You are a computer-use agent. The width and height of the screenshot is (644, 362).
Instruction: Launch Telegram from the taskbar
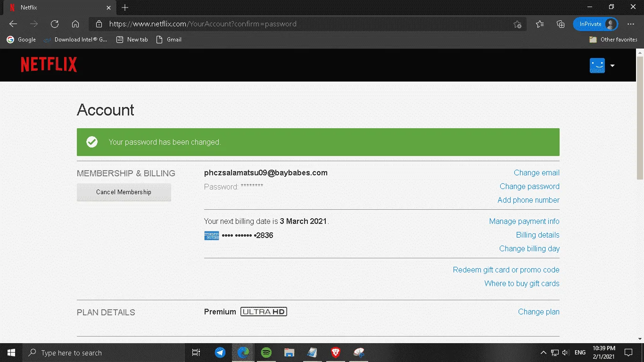pos(220,353)
